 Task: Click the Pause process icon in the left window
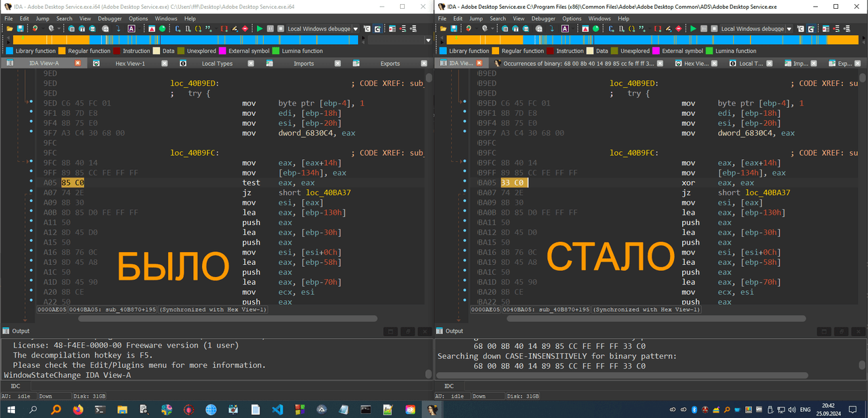tap(270, 29)
